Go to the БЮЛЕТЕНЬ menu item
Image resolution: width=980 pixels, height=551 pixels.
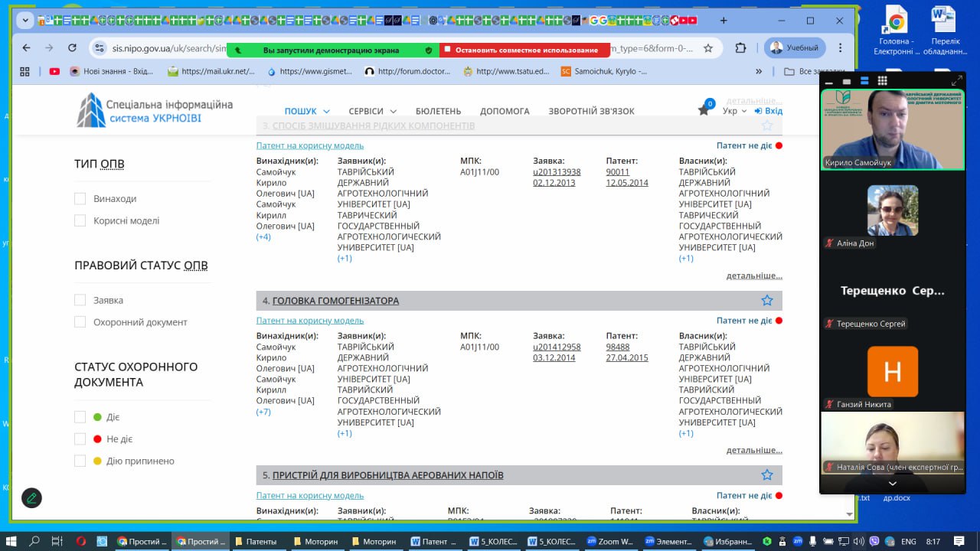pyautogui.click(x=438, y=111)
